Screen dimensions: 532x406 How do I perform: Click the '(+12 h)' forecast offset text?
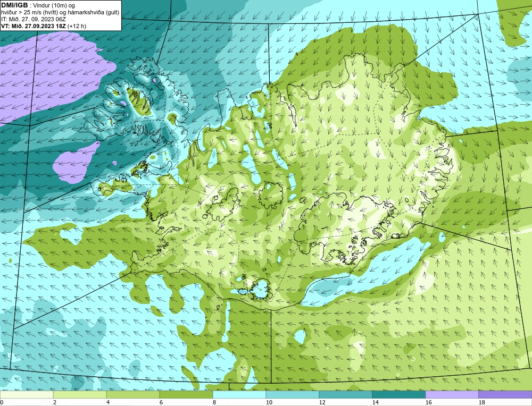coord(77,26)
